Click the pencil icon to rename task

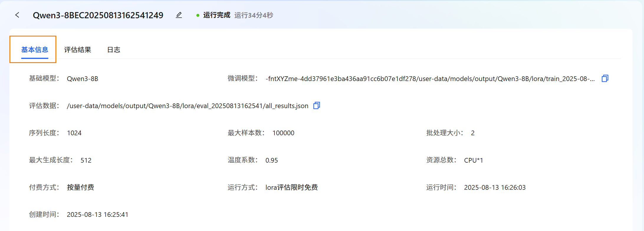point(179,15)
